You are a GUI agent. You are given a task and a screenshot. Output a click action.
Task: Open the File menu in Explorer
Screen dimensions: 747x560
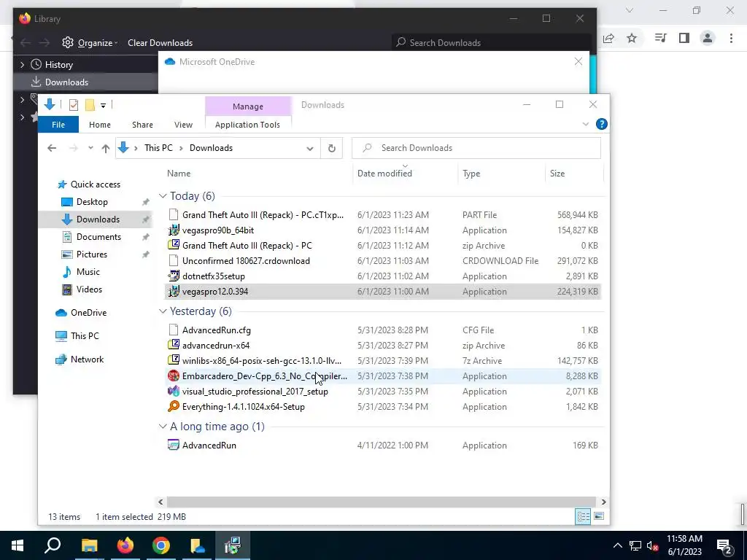tap(58, 125)
